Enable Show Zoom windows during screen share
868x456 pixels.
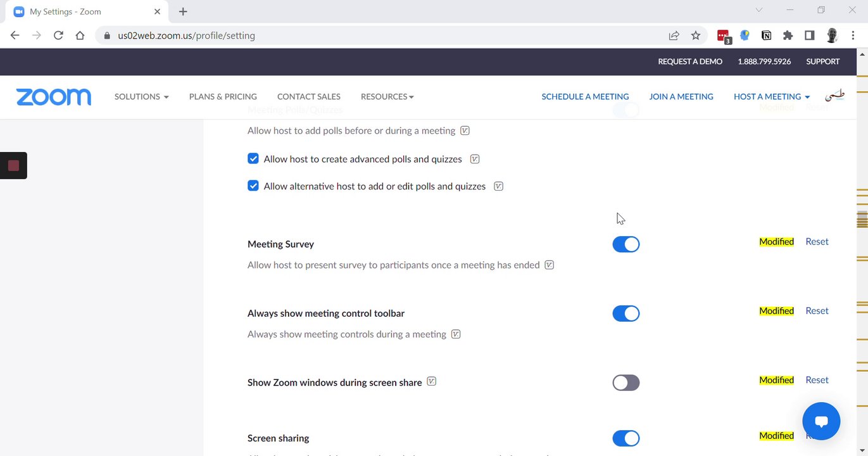[x=626, y=383]
